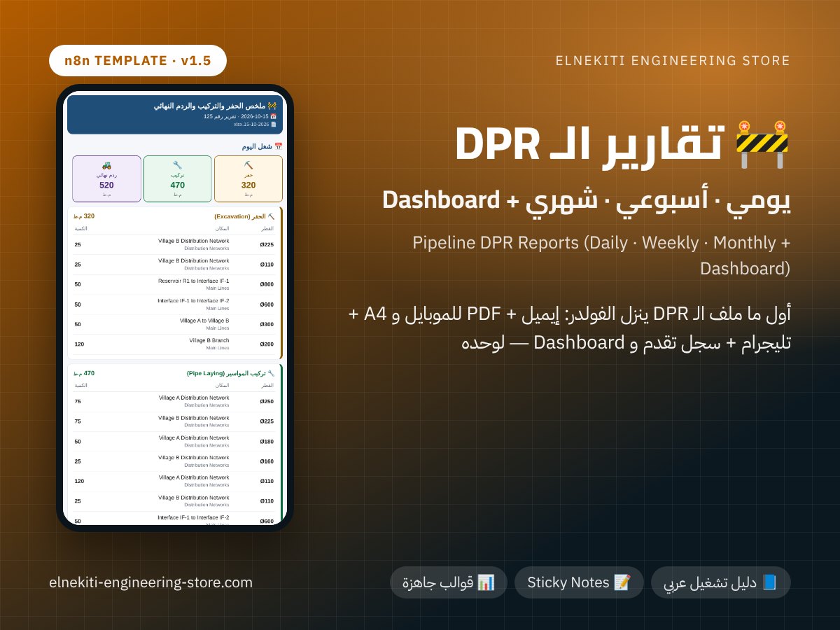Click the الكمية column header in Excavation table

pyautogui.click(x=80, y=228)
